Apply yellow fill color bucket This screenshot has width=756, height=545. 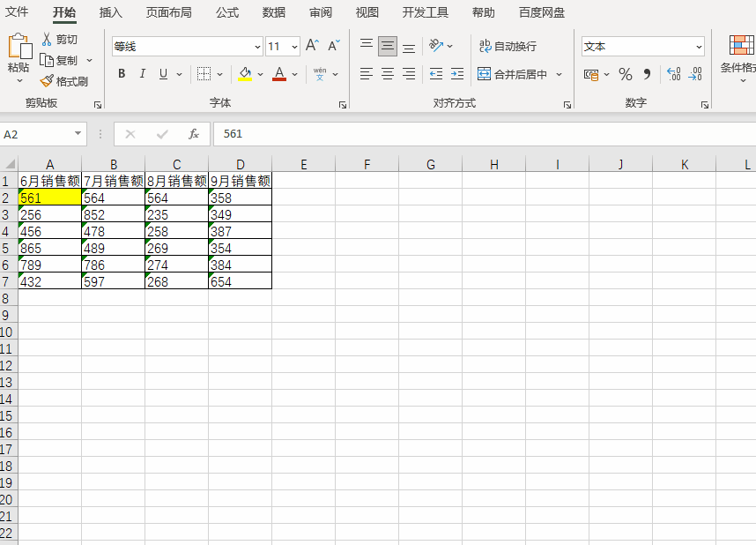point(245,74)
